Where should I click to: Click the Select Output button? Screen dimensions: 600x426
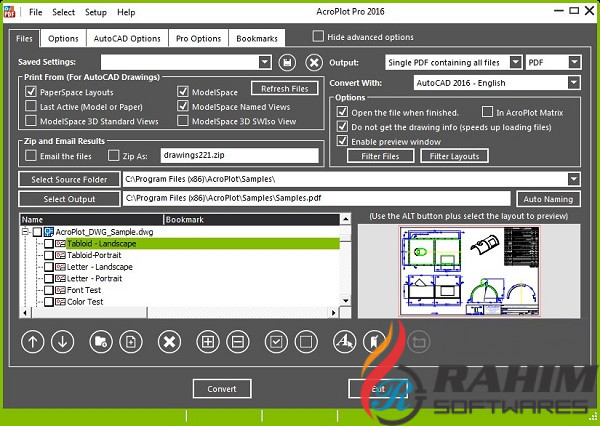[69, 199]
